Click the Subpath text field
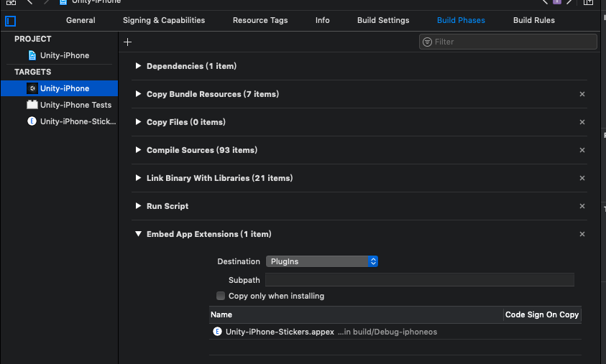 coord(420,280)
